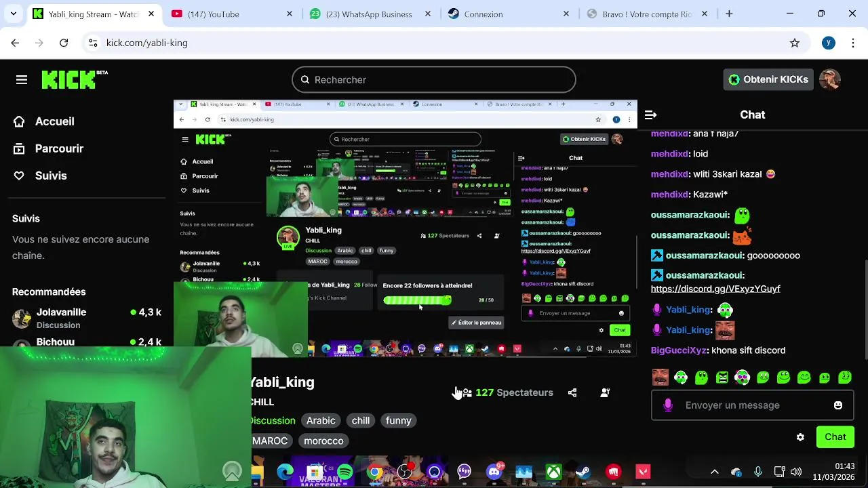Click username BigGucciXyz in chat
Viewport: 868px width, 488px height.
click(679, 350)
